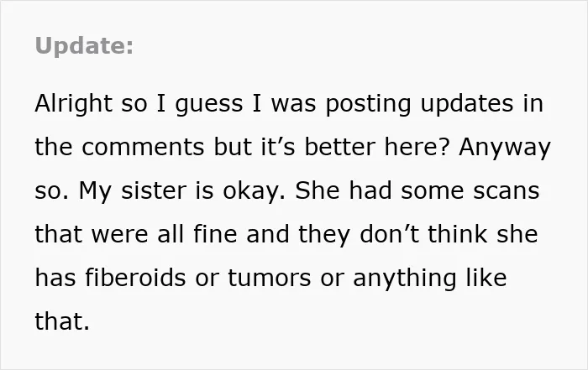The height and width of the screenshot is (370, 588).
Task: Click the word "Alright" in the first line
Action: tap(74, 104)
